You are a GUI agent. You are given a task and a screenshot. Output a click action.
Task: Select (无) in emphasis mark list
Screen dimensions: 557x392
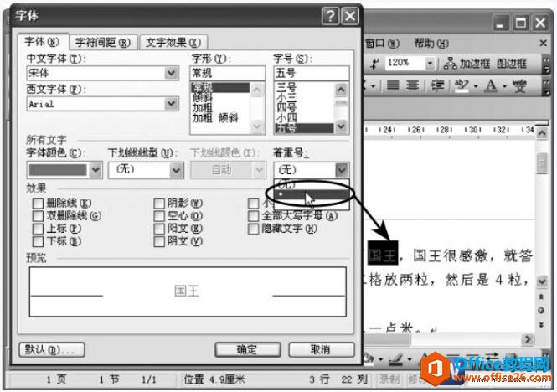pos(312,184)
